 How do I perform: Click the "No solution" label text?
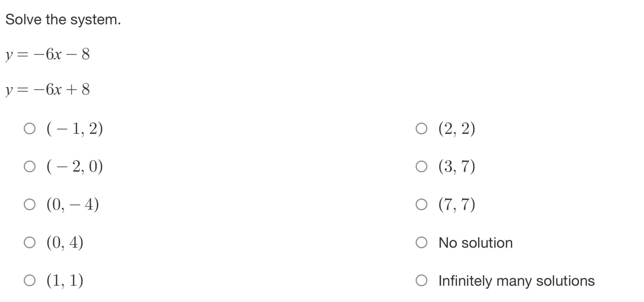click(x=475, y=243)
